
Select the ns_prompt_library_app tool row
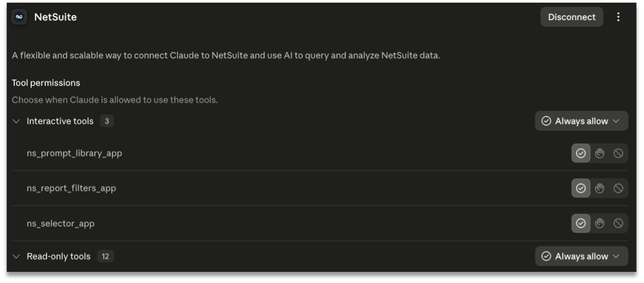[x=320, y=153]
